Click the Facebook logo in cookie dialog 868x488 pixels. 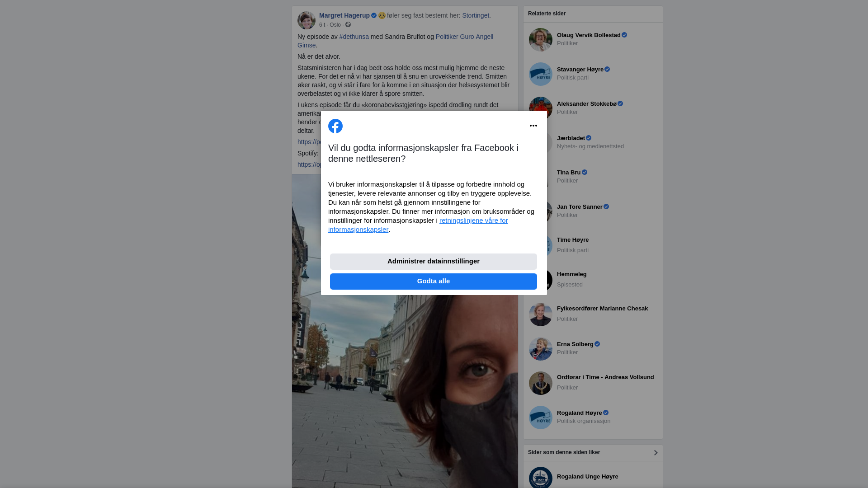[x=335, y=126]
